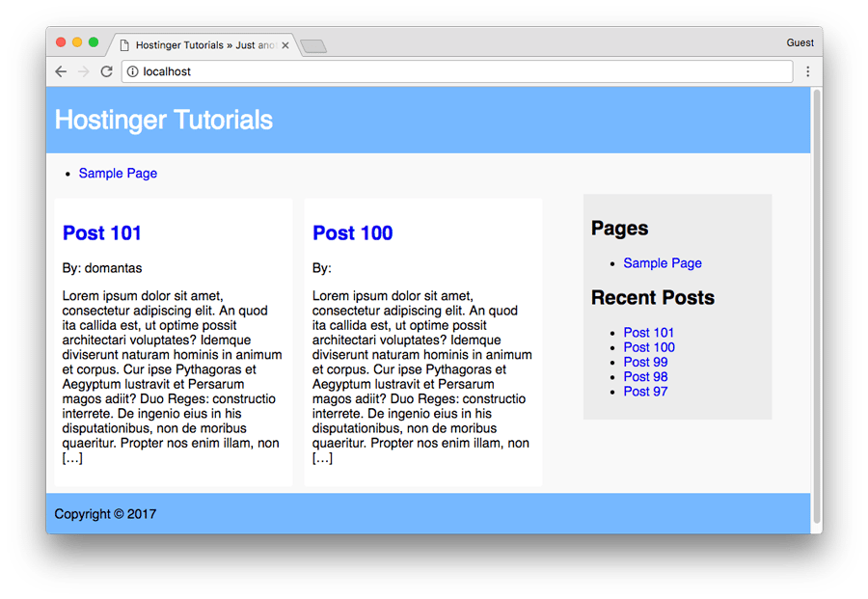Click the red close window button
This screenshot has width=868, height=599.
[62, 42]
